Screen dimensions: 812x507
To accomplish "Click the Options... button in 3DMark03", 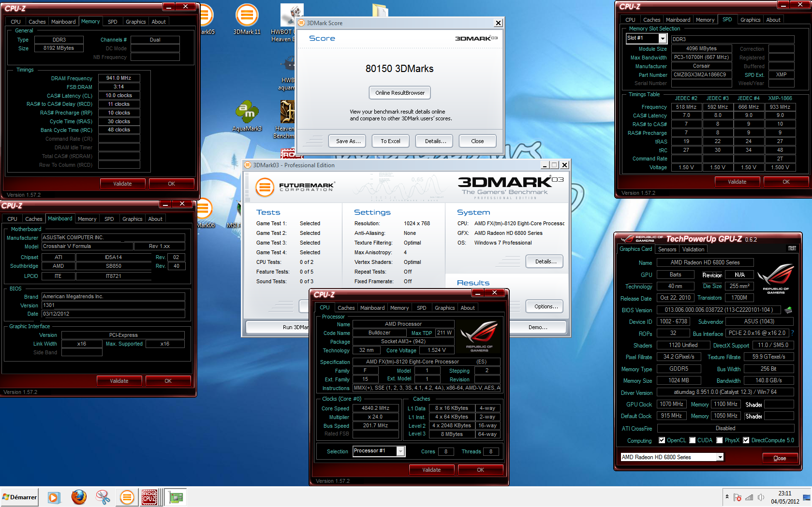I will (546, 306).
